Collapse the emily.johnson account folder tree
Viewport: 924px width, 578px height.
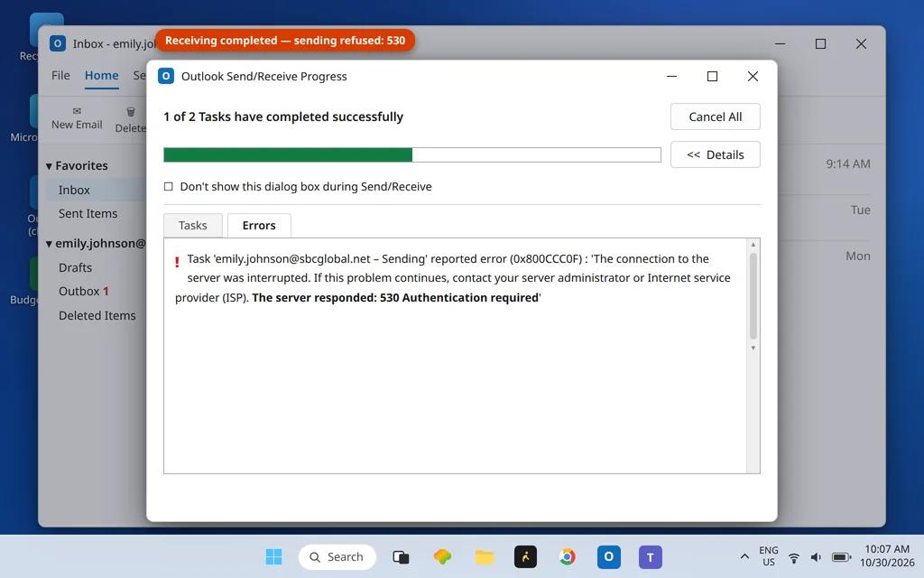point(50,244)
